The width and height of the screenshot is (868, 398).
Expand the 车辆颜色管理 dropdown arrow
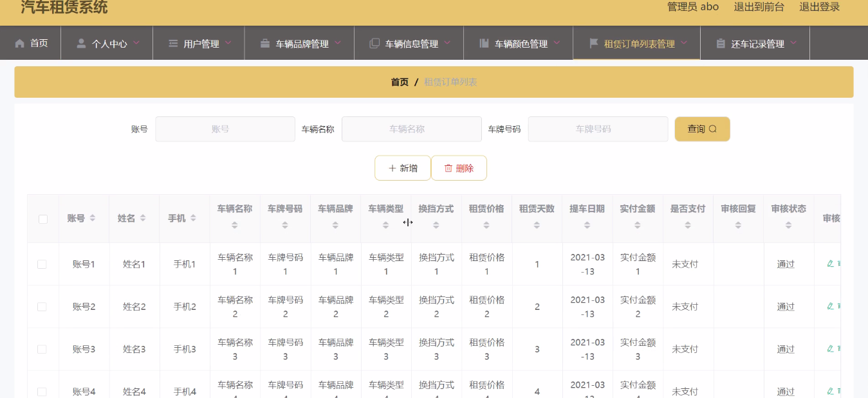(557, 43)
